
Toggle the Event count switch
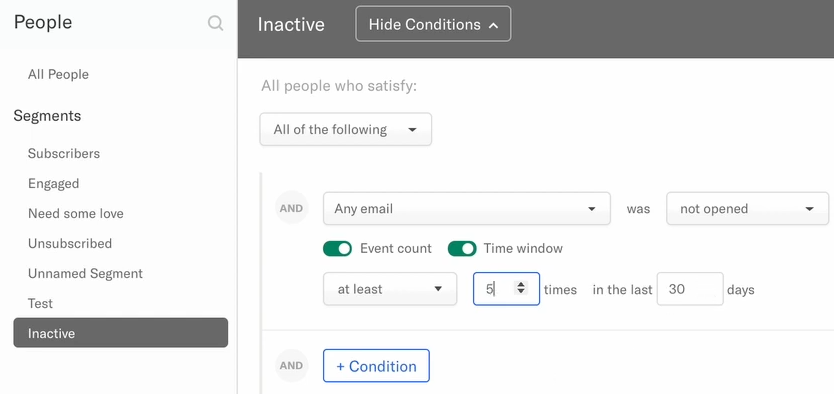(x=337, y=248)
